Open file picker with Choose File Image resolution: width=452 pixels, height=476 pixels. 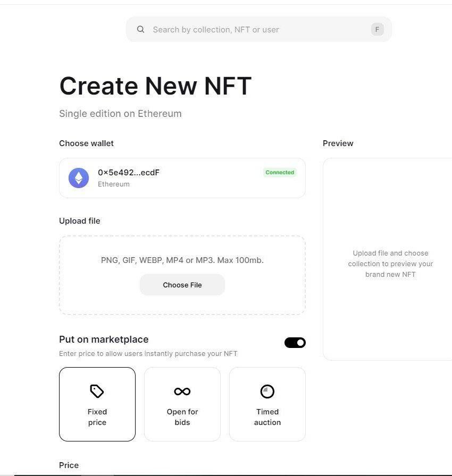pyautogui.click(x=182, y=285)
